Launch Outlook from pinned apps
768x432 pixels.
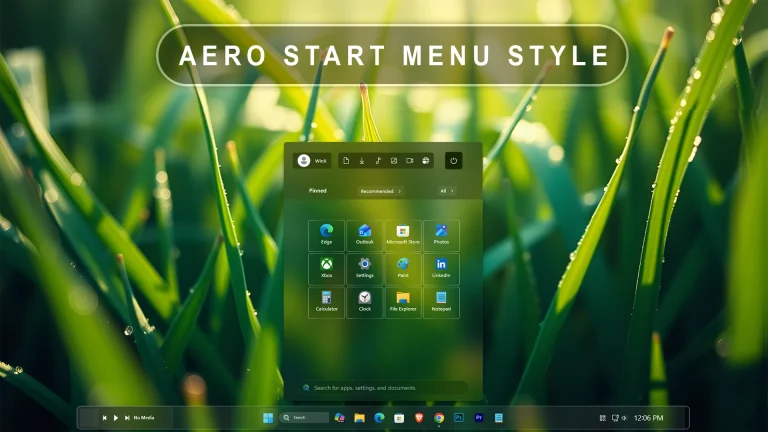click(x=364, y=236)
